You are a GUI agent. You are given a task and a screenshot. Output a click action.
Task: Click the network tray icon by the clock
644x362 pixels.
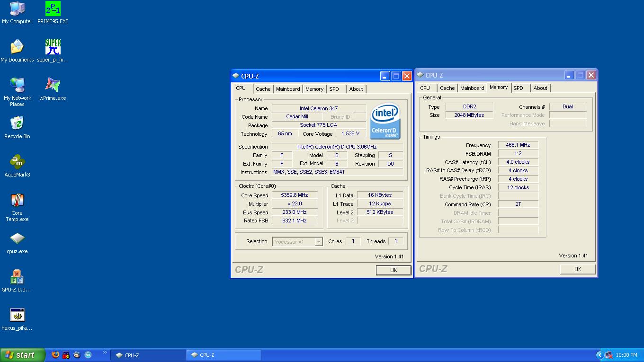[609, 355]
